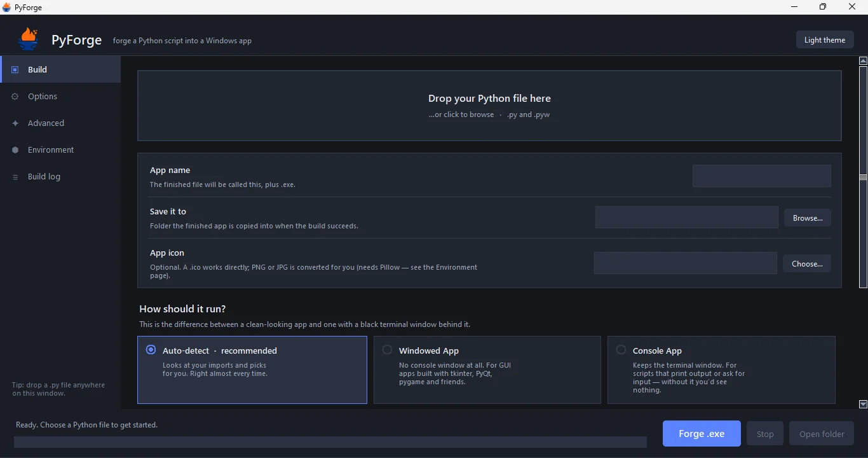Click the Save it to folder field
868x458 pixels.
click(x=686, y=218)
